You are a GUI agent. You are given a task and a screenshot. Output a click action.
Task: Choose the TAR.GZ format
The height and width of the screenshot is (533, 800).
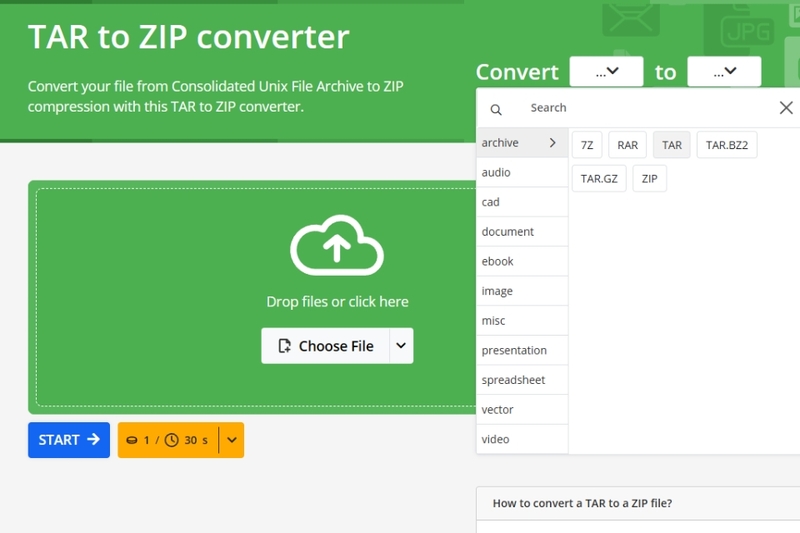[599, 179]
